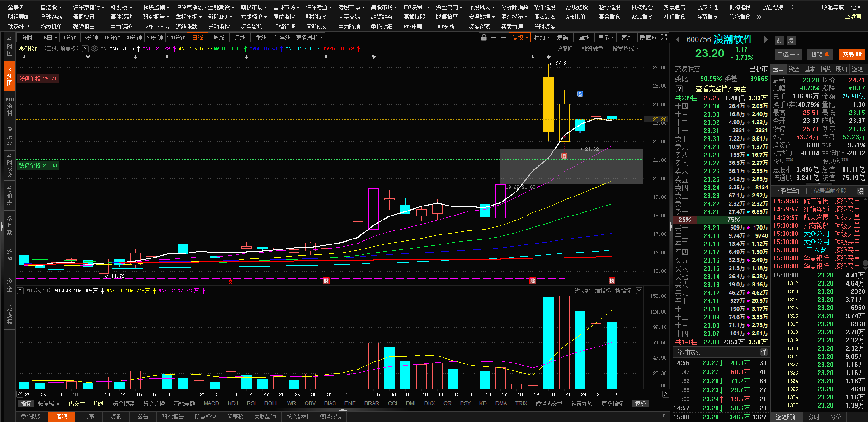Open the 分时图 sidebar view

(x=9, y=47)
